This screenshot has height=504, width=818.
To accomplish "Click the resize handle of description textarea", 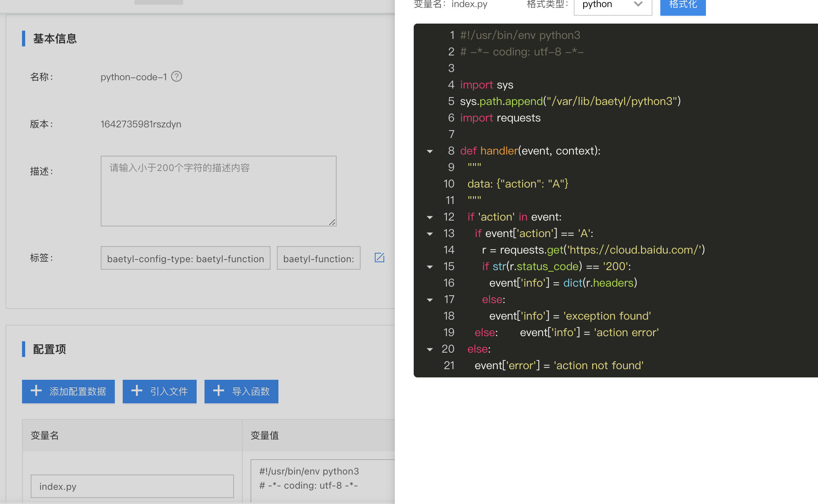I will click(x=332, y=222).
